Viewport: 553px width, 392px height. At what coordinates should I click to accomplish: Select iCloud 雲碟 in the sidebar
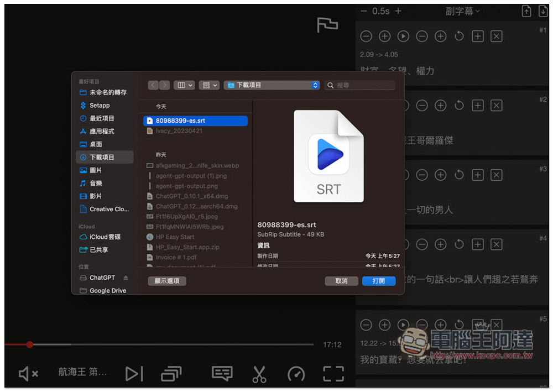tap(105, 237)
